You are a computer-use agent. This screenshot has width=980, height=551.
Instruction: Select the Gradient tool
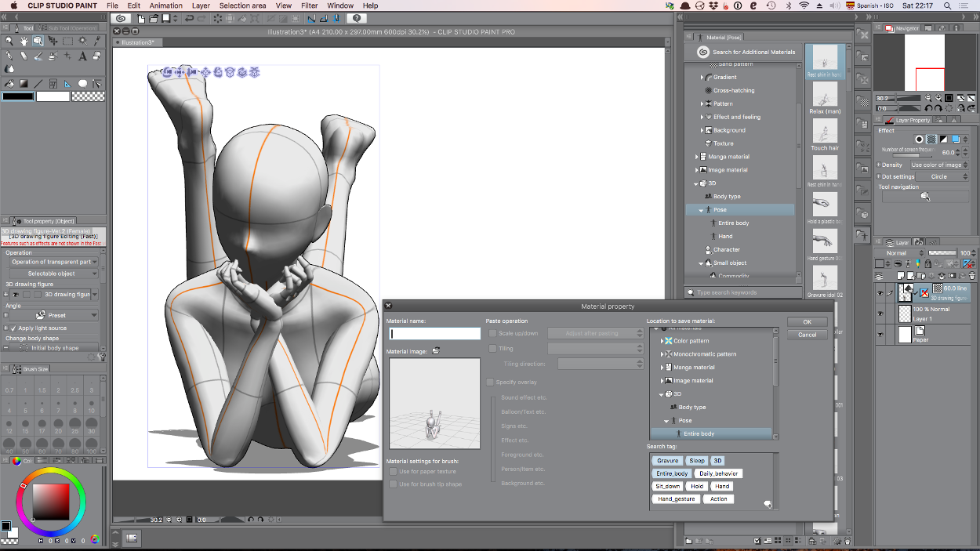(x=23, y=83)
